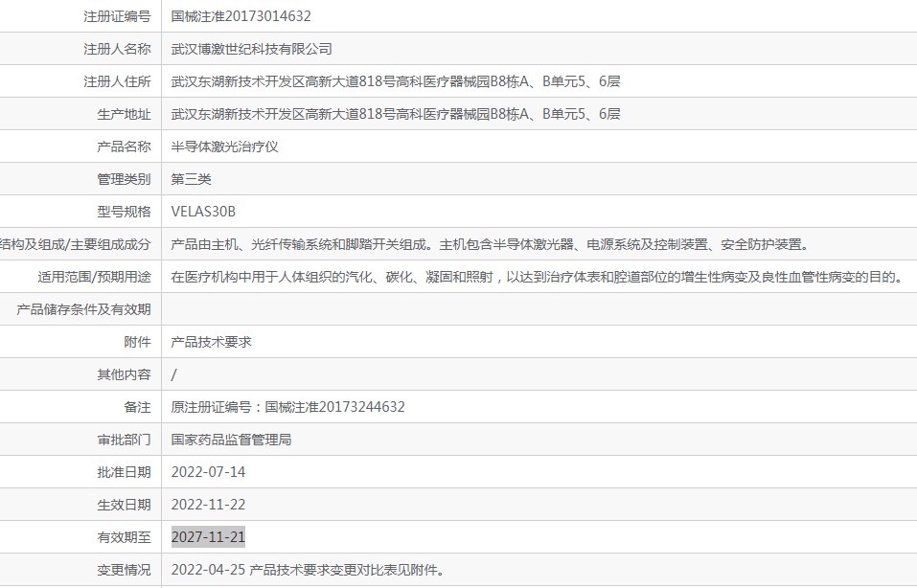Screen dimensions: 917x588
Task: Click the 注册人住所 label
Action: click(x=117, y=81)
